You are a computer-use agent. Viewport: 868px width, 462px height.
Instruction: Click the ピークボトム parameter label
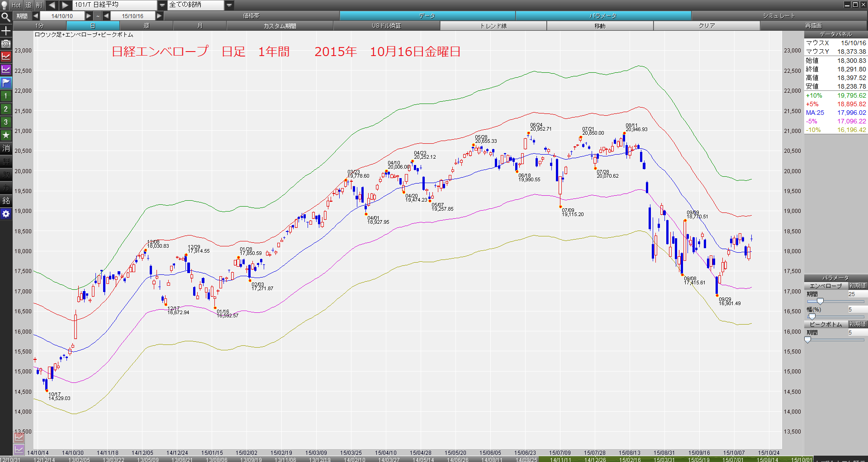825,324
